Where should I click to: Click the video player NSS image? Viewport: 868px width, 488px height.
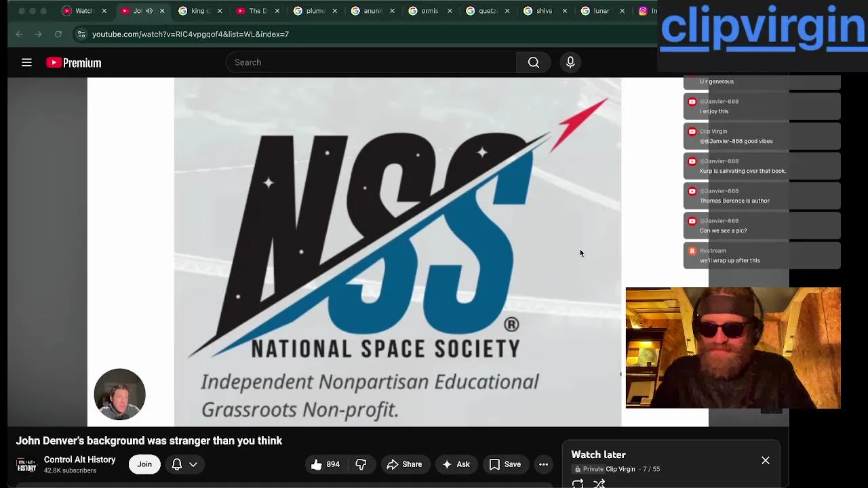397,251
